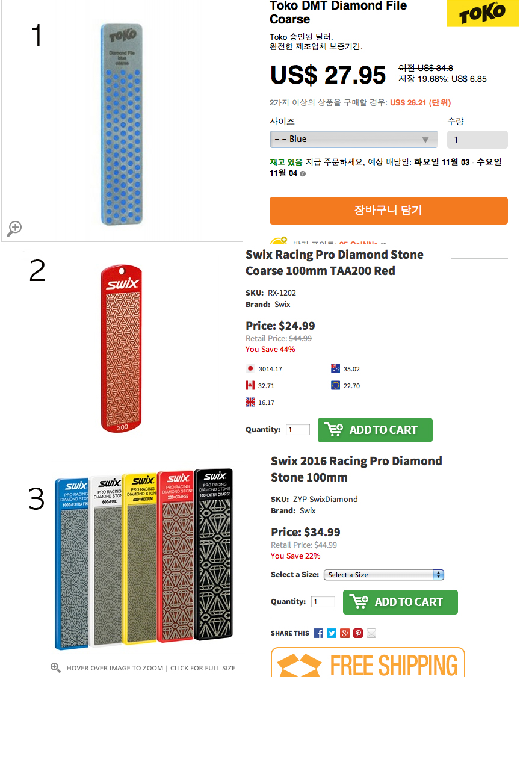
Task: Share on Twitter icon
Action: pyautogui.click(x=332, y=633)
